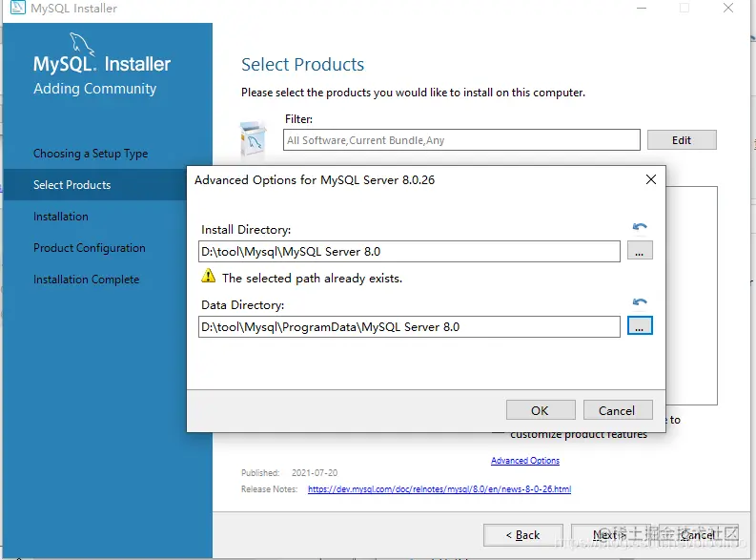
Task: Go to Installation step in sidebar
Action: click(x=61, y=217)
